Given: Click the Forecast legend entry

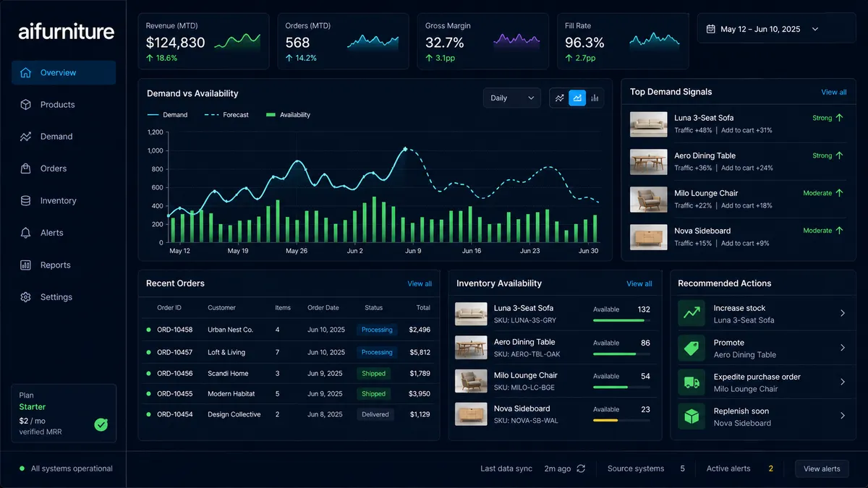Looking at the screenshot, I should (226, 115).
